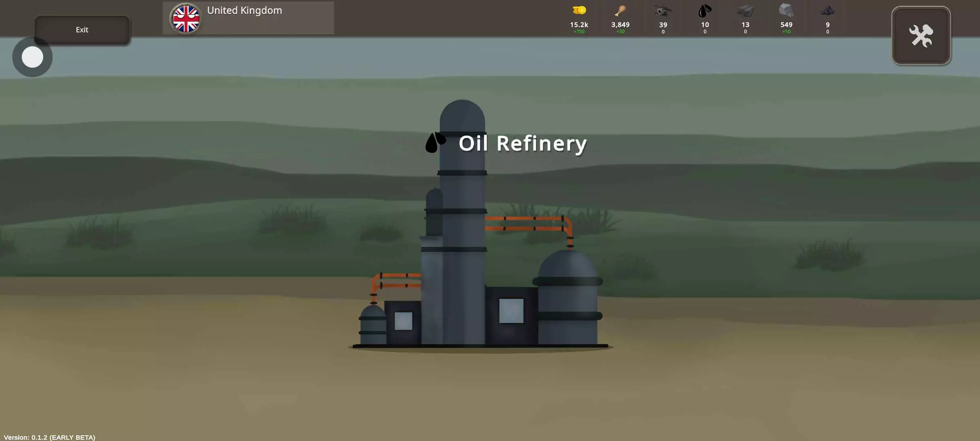This screenshot has height=441, width=980.
Task: Click the gray stone resource icon
Action: [x=786, y=10]
